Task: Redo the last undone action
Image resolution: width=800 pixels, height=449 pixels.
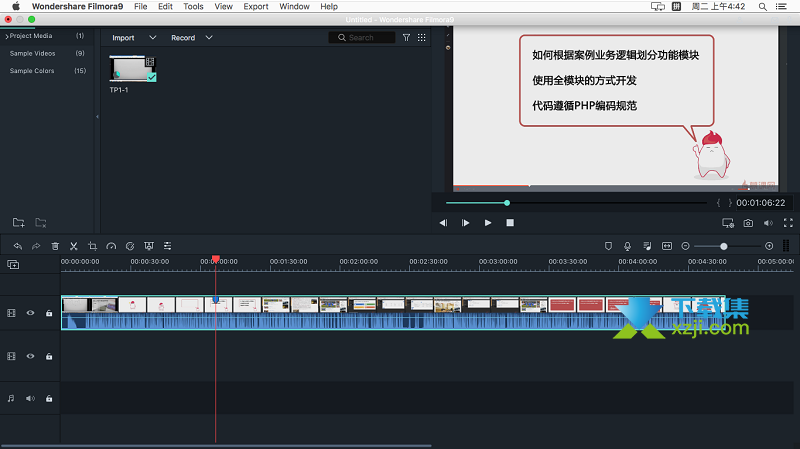Action: click(x=36, y=246)
